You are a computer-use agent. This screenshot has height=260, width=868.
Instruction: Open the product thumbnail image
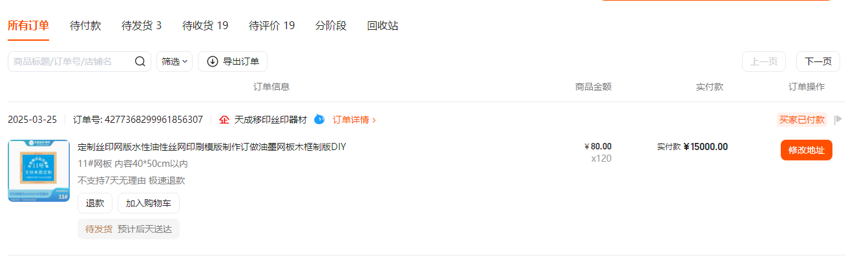[39, 171]
